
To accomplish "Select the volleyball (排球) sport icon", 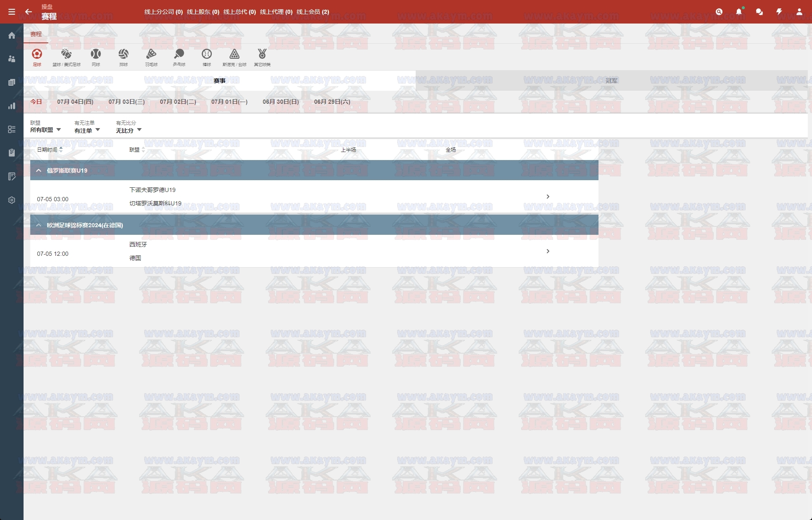I will [124, 54].
